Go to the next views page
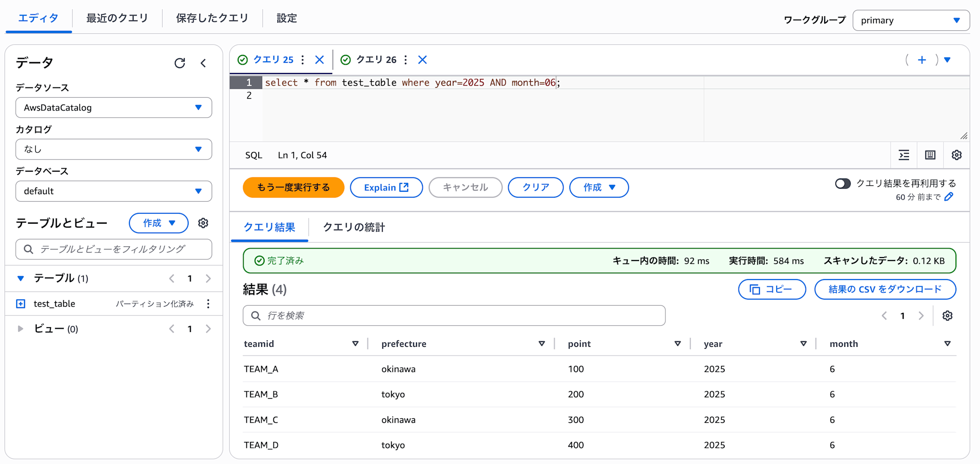 click(208, 329)
